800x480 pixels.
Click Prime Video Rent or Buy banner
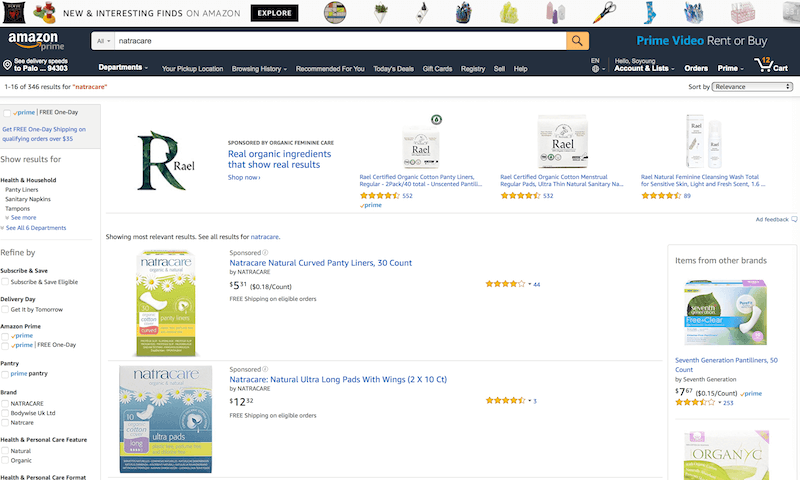click(702, 41)
